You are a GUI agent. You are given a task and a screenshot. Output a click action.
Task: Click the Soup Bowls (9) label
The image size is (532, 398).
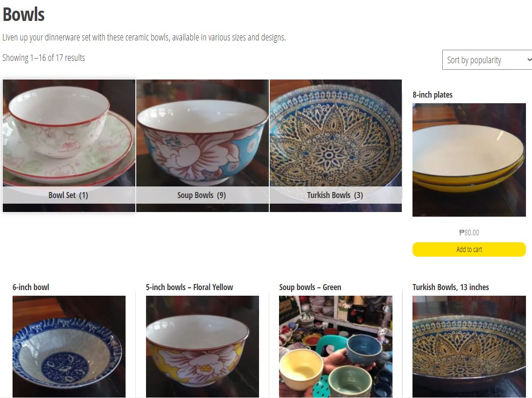point(201,195)
